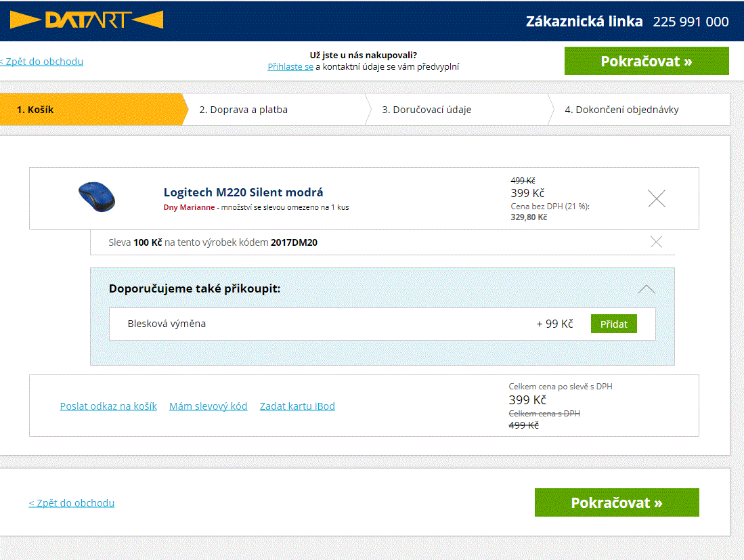Open the Logitech M220 mouse thumbnail
Screen dimensions: 744x560
click(97, 197)
